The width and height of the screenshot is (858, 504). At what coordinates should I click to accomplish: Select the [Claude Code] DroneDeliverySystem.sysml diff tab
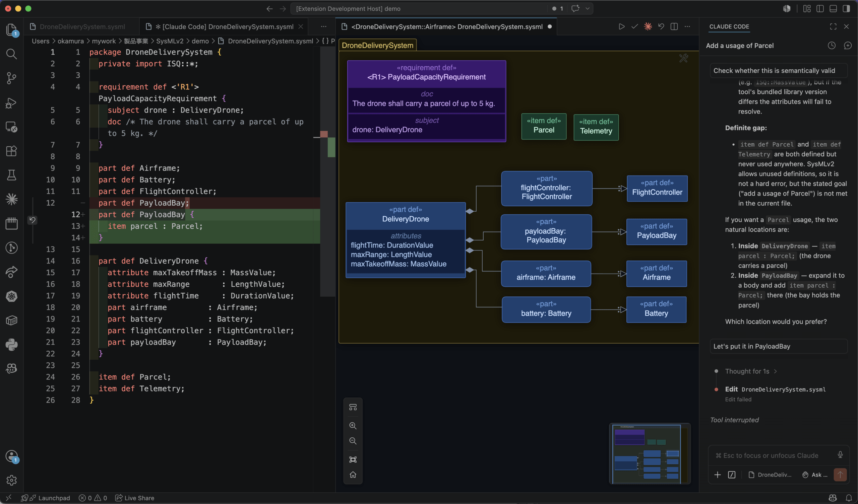pyautogui.click(x=224, y=26)
